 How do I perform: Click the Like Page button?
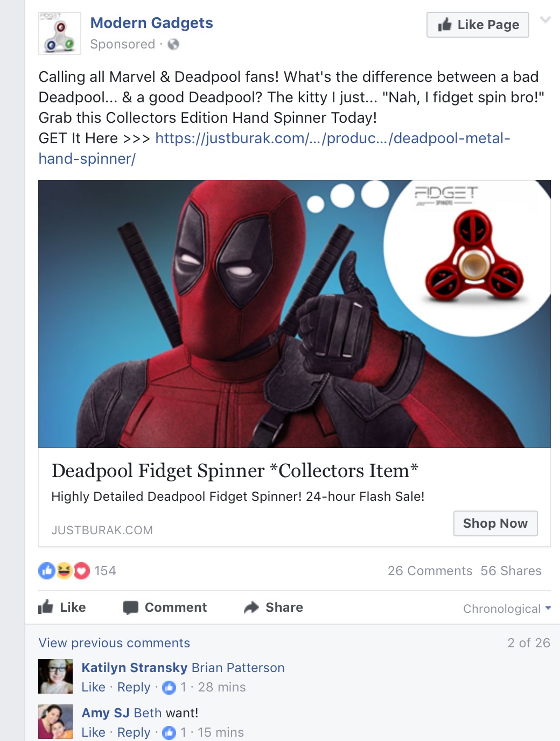[478, 25]
